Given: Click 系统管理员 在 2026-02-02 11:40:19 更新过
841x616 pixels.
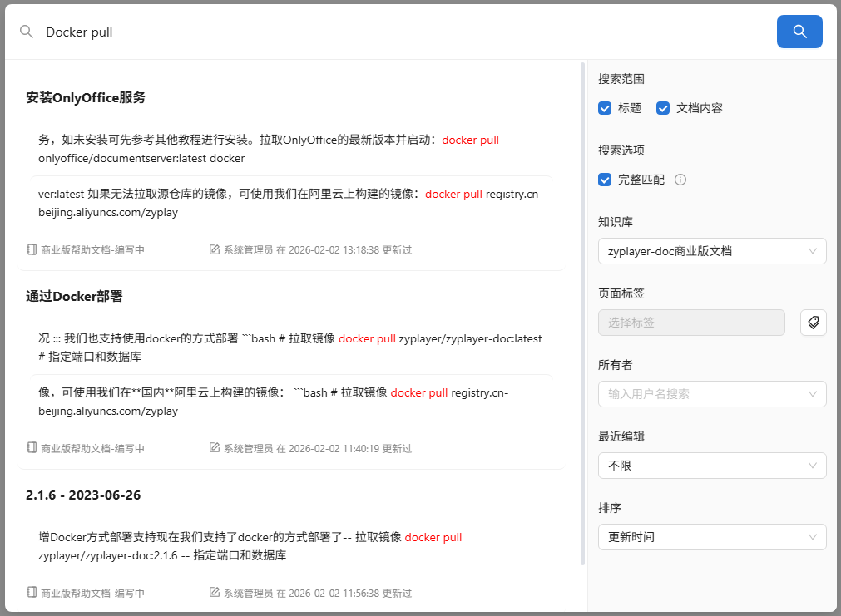Looking at the screenshot, I should [318, 448].
